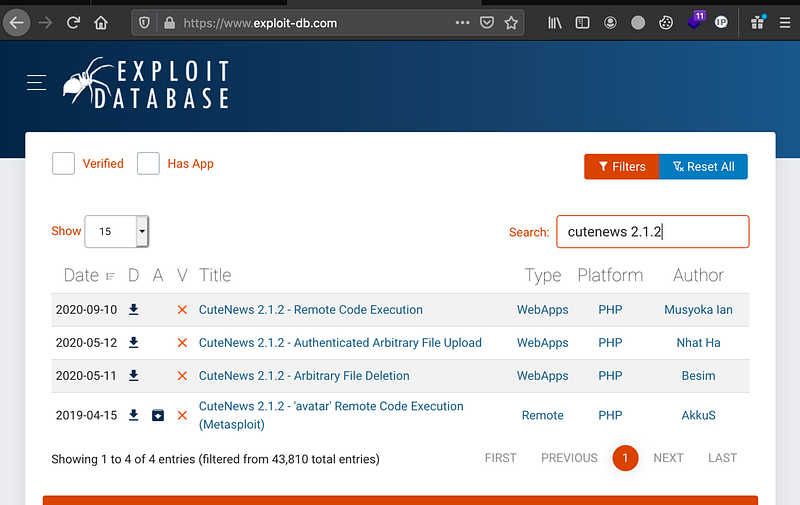The width and height of the screenshot is (800, 505).
Task: Open purple extension with badge 11
Action: point(695,21)
